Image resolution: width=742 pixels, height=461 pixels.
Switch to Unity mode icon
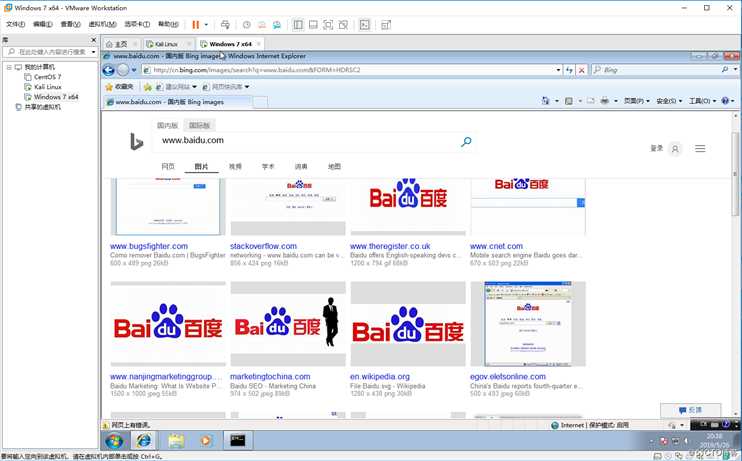tap(343, 25)
